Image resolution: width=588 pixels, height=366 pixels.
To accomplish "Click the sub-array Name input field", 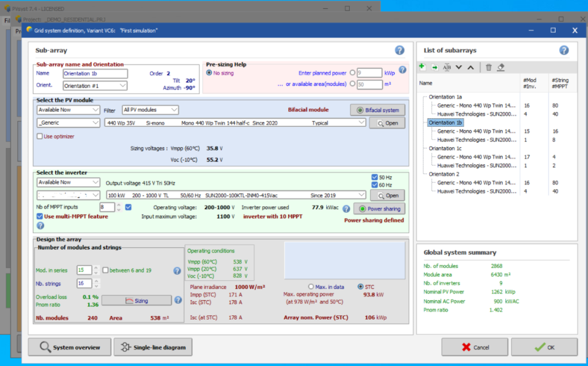I will tap(95, 73).
